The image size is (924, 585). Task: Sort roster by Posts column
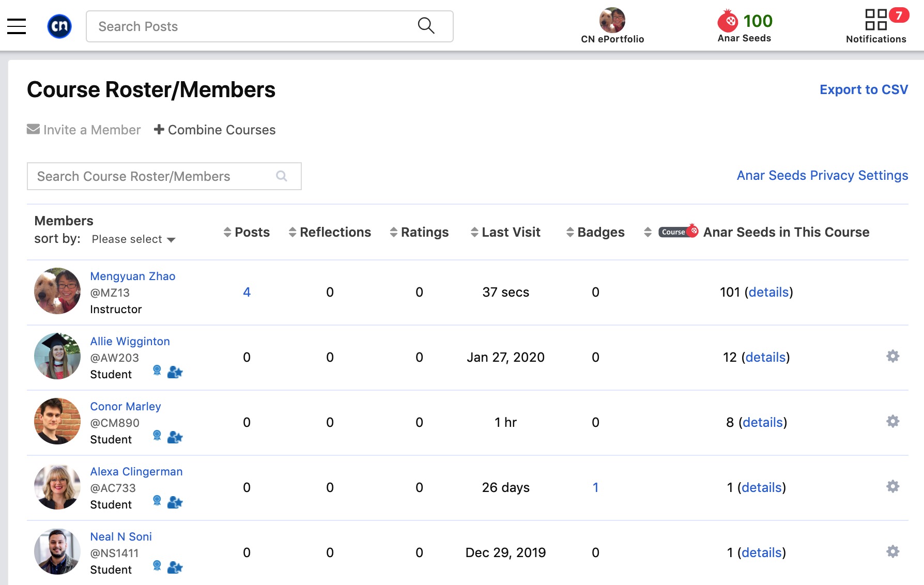[247, 232]
